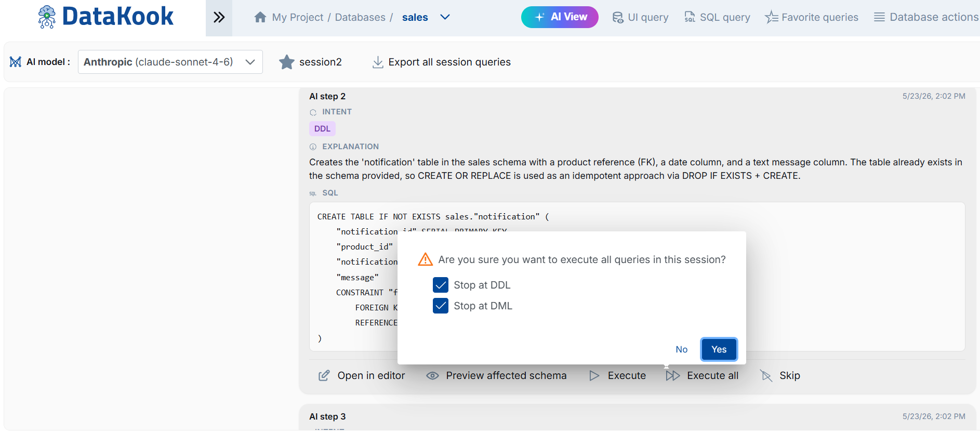Click the session2 name
The image size is (980, 431).
point(321,62)
